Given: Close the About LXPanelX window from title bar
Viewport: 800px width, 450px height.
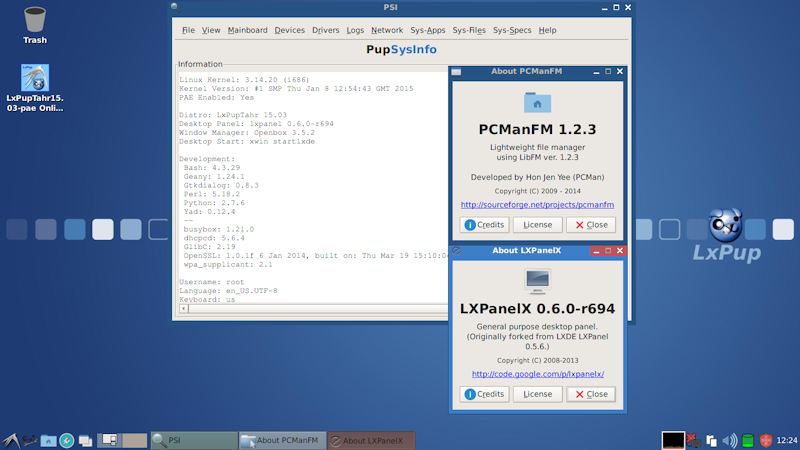Looking at the screenshot, I should click(619, 251).
